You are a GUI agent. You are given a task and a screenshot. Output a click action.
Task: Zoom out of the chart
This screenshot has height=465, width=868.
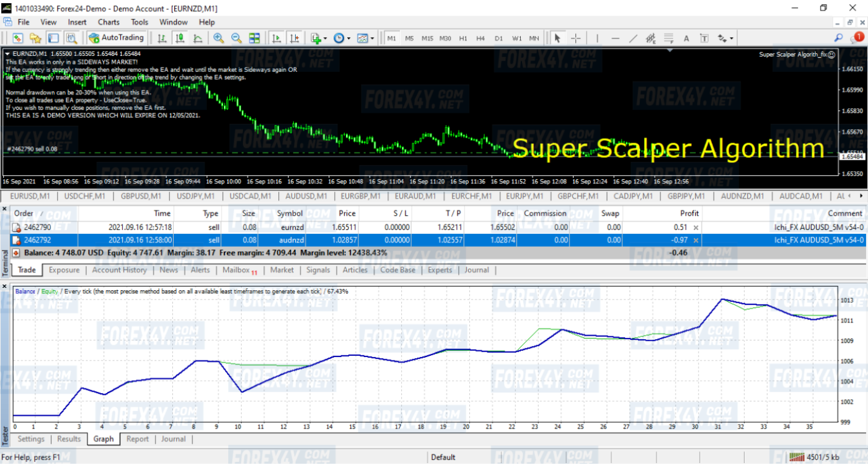coord(236,38)
